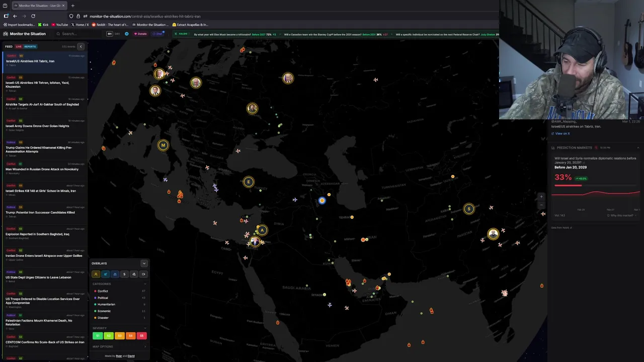Open the Ryan credit link
Viewport: 644px width, 362px height.
click(119, 356)
